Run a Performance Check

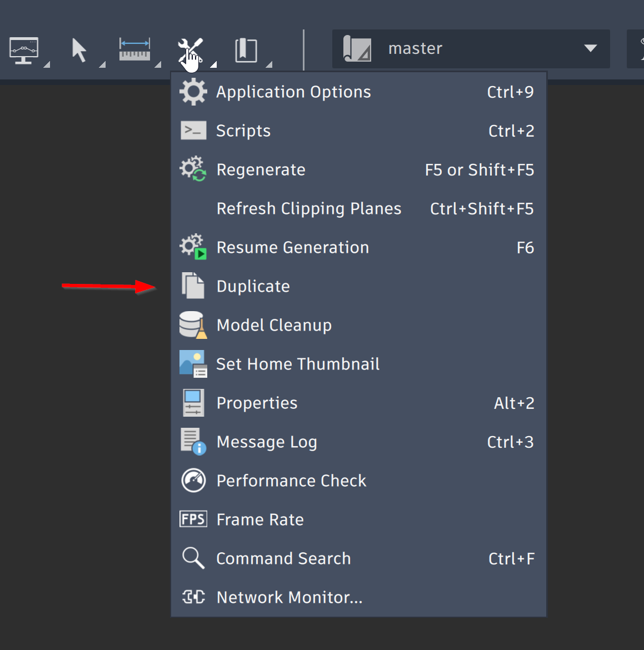pos(291,481)
